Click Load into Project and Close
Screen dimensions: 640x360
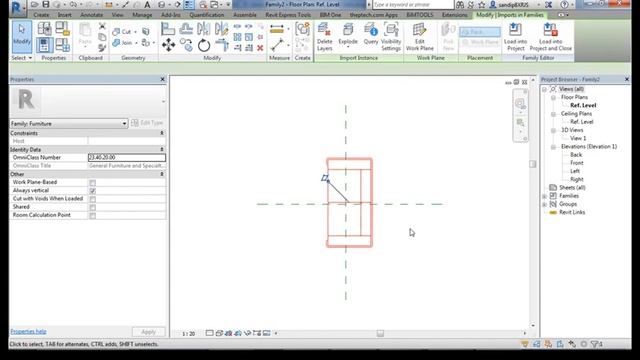[551, 37]
